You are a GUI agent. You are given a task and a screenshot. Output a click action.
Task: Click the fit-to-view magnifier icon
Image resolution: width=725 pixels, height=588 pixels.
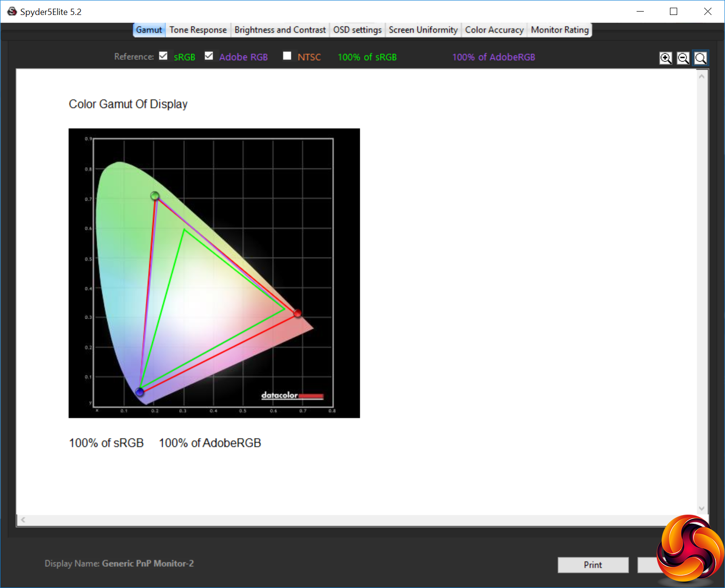point(700,58)
